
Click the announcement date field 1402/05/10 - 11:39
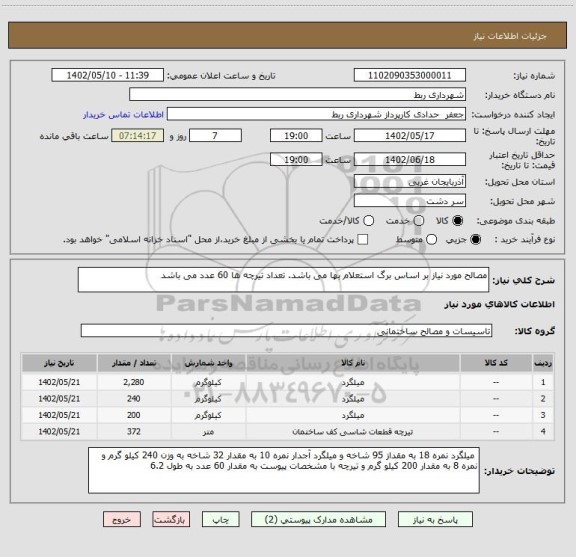pyautogui.click(x=108, y=75)
